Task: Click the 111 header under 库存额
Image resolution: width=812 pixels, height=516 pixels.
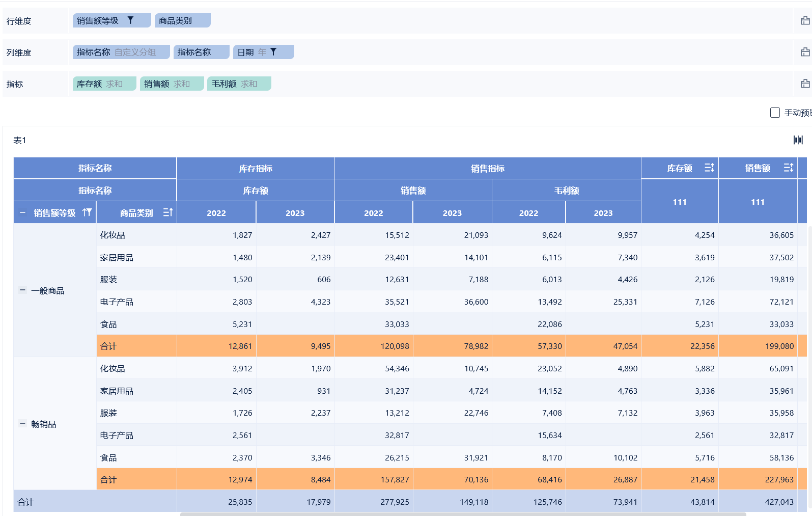Action: 680,202
